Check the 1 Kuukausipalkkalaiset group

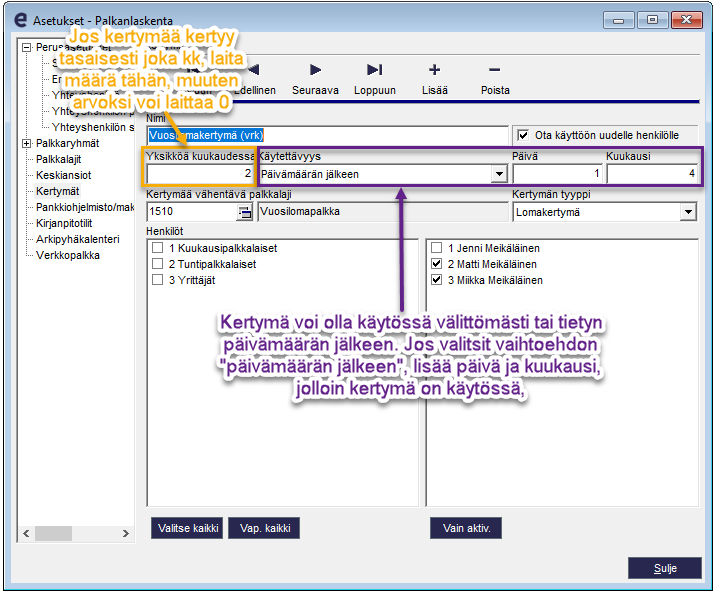click(x=158, y=248)
